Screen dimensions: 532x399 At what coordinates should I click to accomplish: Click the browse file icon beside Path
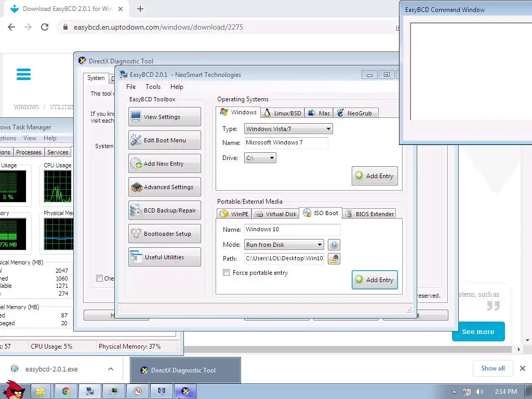(x=334, y=259)
